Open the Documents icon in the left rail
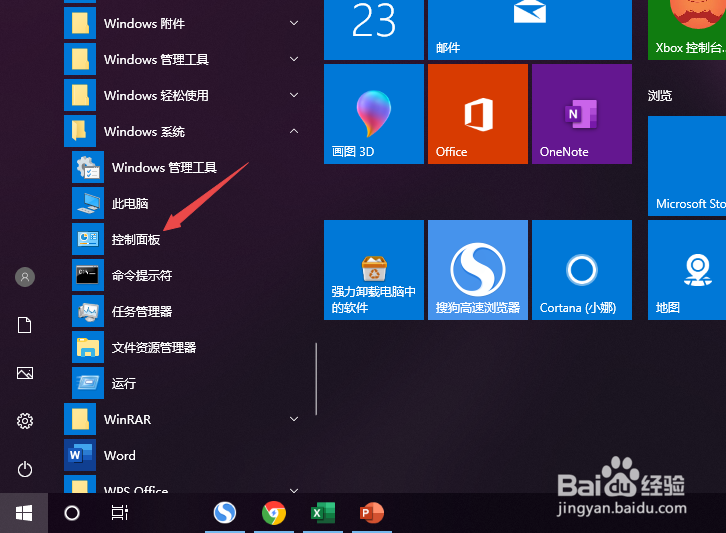The width and height of the screenshot is (726, 533). 25,325
